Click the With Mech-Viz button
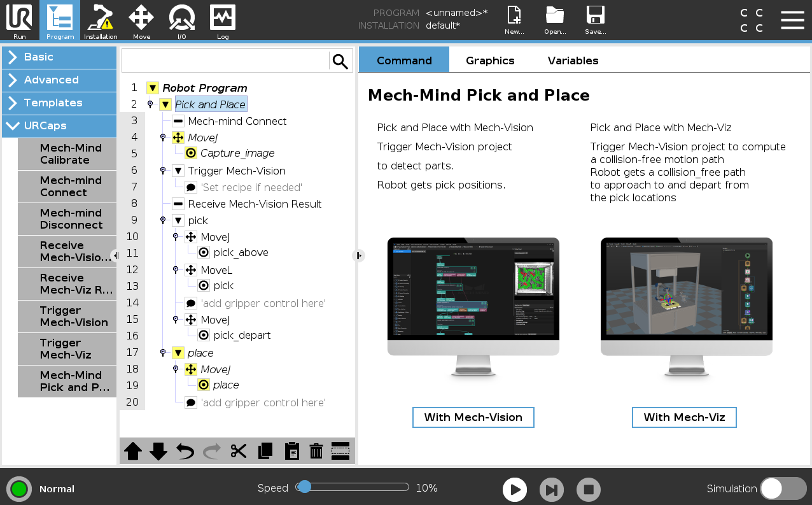This screenshot has width=812, height=505. point(684,417)
